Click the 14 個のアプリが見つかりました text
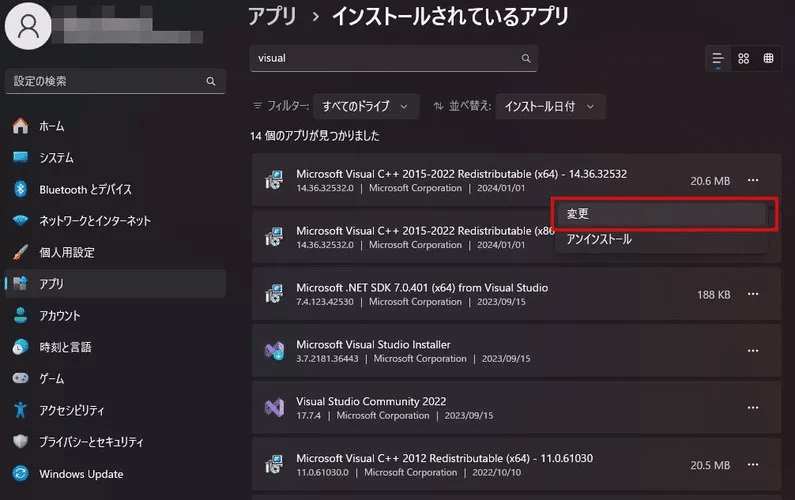This screenshot has width=795, height=500. (314, 136)
